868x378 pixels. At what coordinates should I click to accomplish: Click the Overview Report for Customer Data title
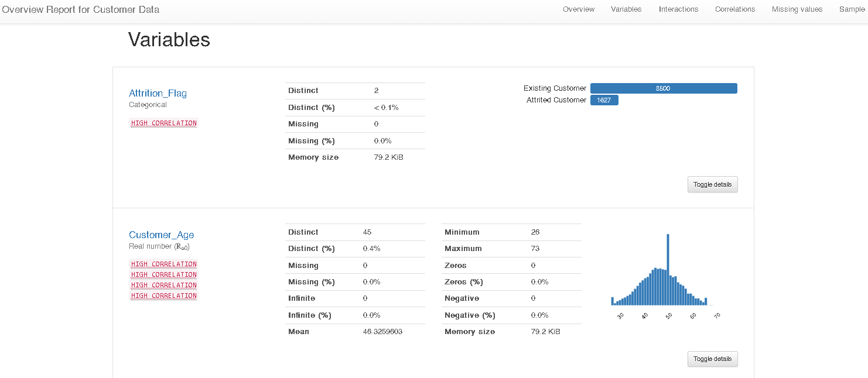click(x=81, y=9)
